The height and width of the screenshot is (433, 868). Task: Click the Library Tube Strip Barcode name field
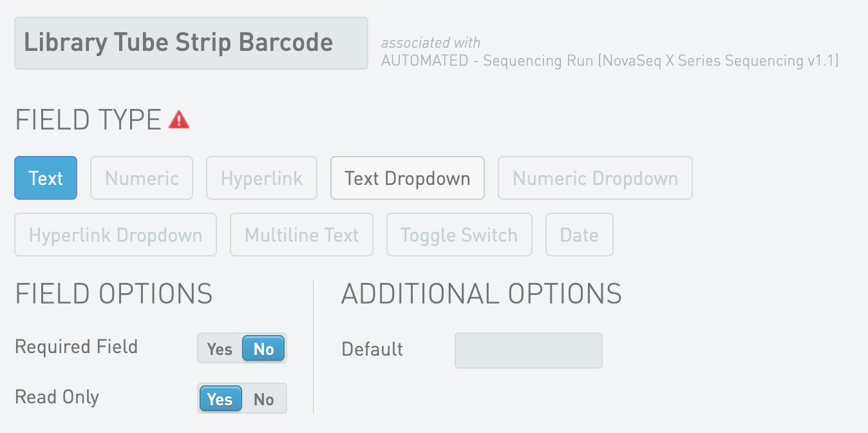(191, 43)
